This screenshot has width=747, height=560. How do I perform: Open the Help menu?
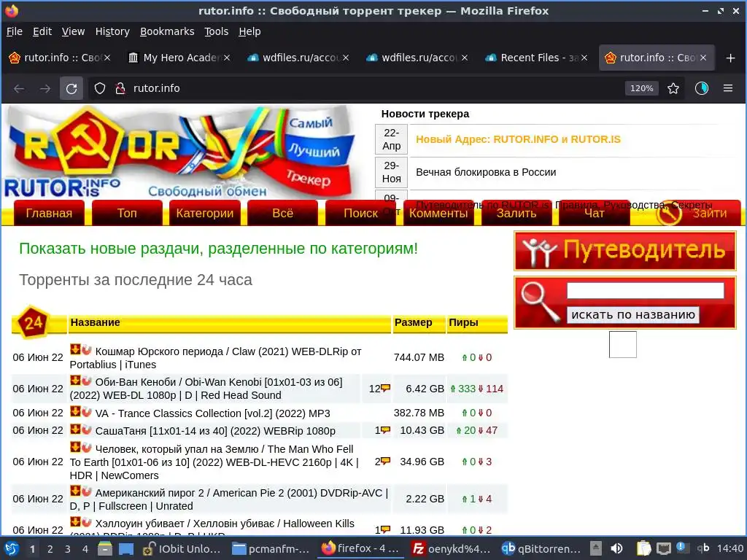(249, 31)
